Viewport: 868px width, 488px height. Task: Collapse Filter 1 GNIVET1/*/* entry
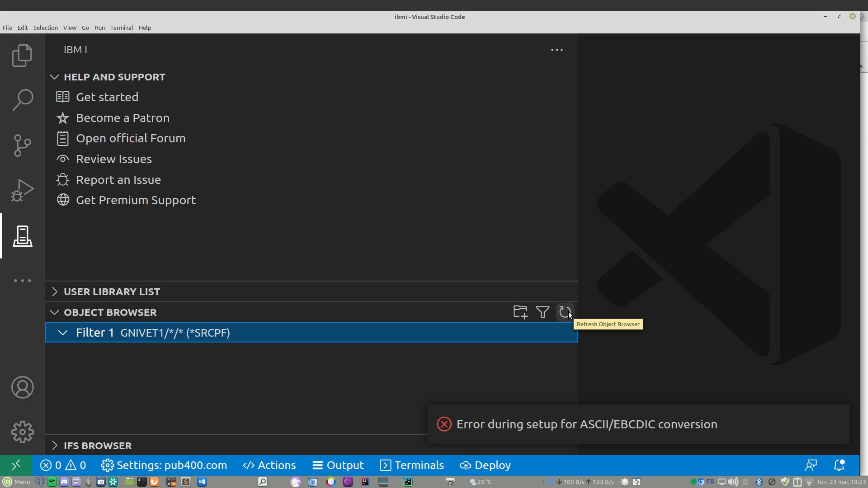tap(63, 333)
